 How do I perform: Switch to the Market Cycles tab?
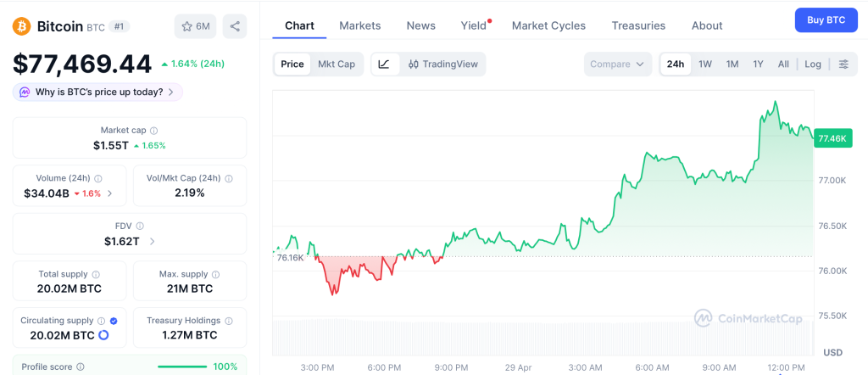click(548, 25)
